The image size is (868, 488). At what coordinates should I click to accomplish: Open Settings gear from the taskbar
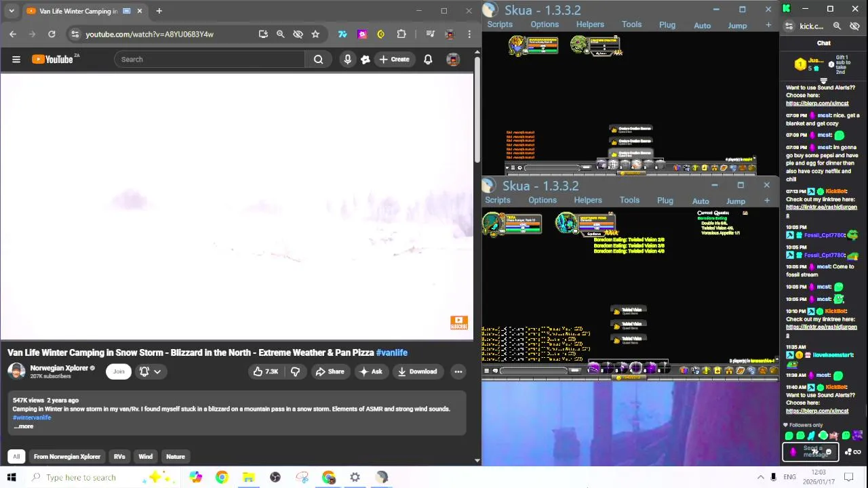(355, 477)
